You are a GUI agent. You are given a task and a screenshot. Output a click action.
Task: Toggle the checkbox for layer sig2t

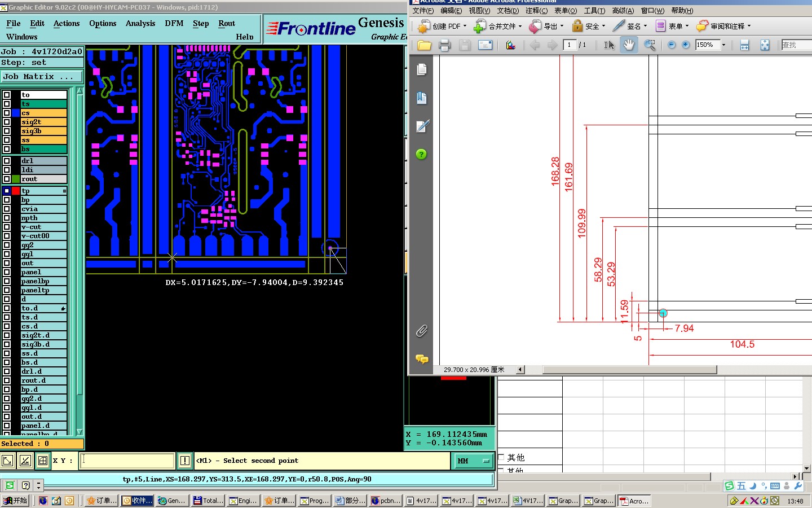coord(7,122)
